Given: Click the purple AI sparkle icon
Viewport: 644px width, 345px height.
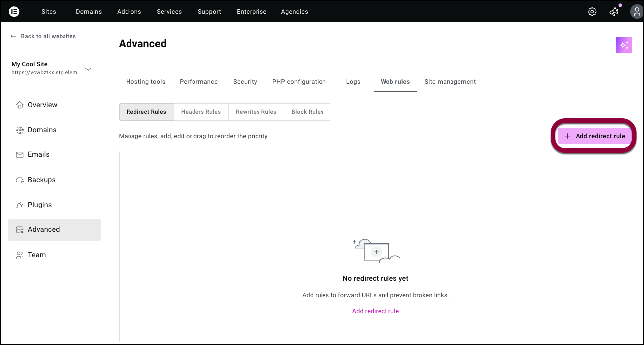Looking at the screenshot, I should click(x=624, y=45).
